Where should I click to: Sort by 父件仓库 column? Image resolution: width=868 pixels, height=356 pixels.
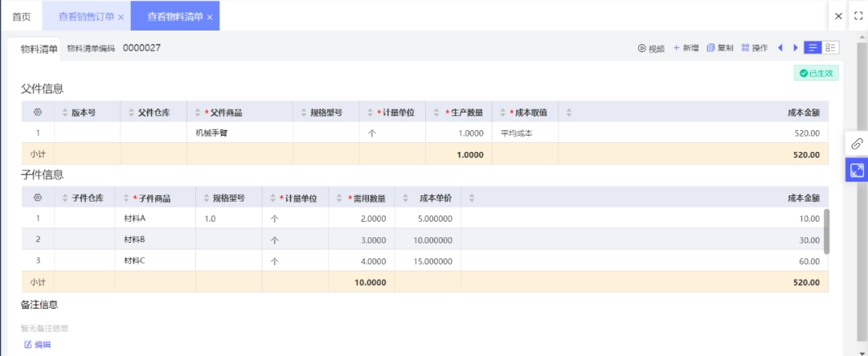click(x=132, y=113)
